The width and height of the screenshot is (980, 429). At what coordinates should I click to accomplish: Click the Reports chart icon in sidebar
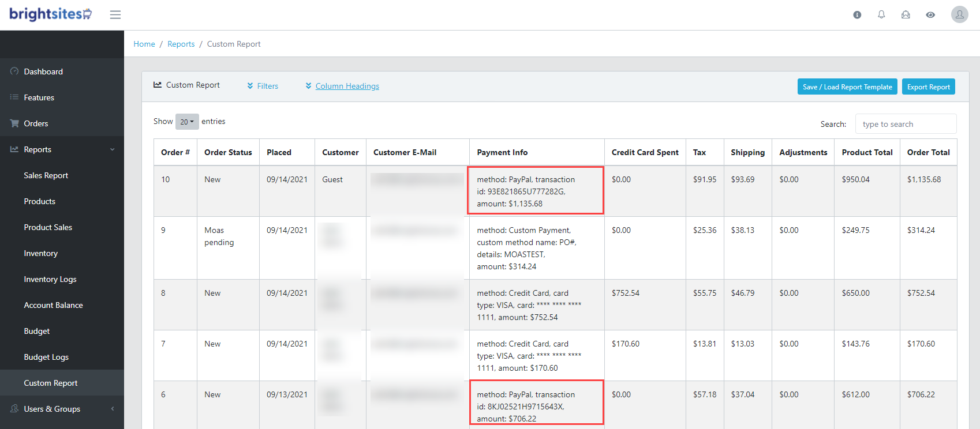coord(14,149)
